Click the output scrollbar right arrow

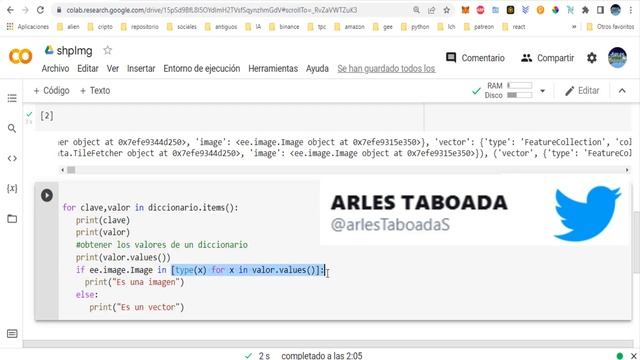(x=627, y=170)
